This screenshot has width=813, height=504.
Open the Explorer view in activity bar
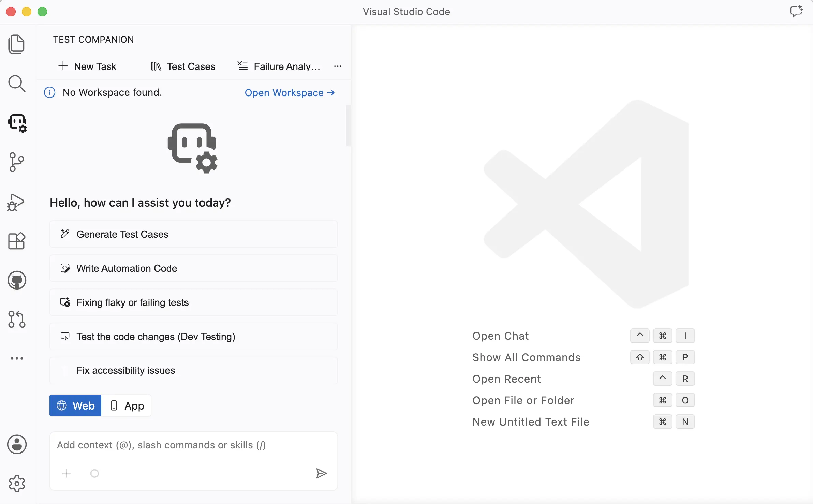(16, 44)
